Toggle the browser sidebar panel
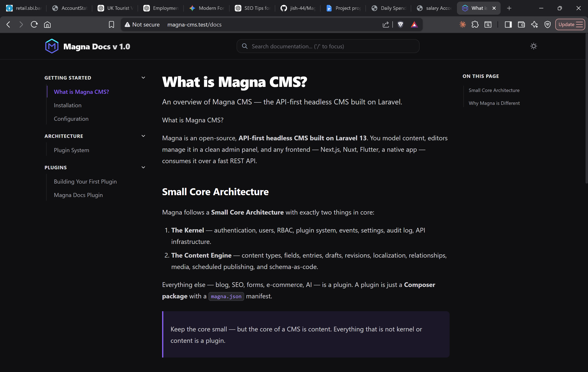Viewport: 588px width, 372px height. click(x=508, y=25)
